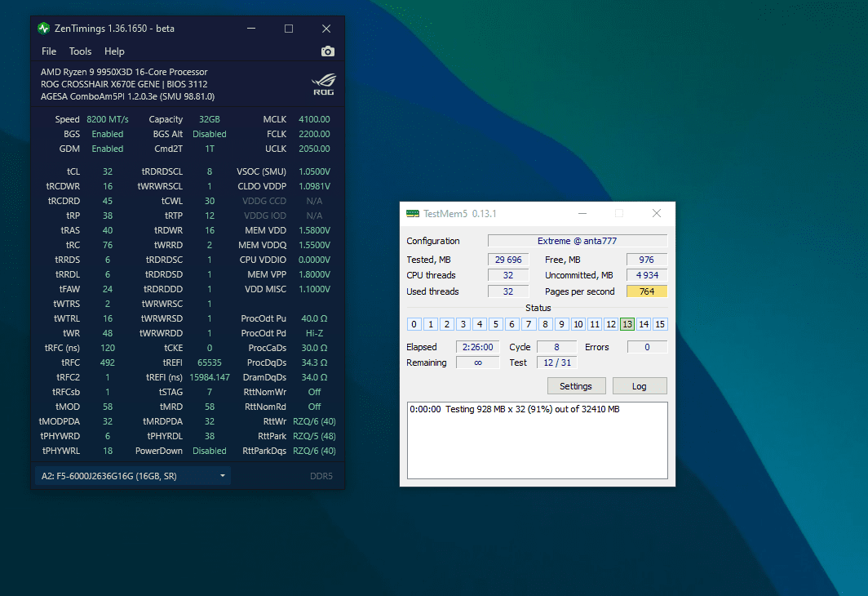Screen dimensions: 868x596
Task: Select thread status box 2
Action: point(447,324)
